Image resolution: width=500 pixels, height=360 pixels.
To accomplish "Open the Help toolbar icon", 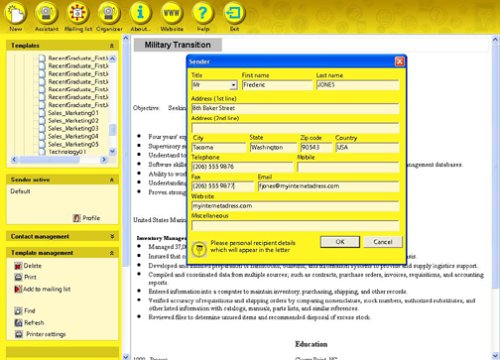I will 203,13.
